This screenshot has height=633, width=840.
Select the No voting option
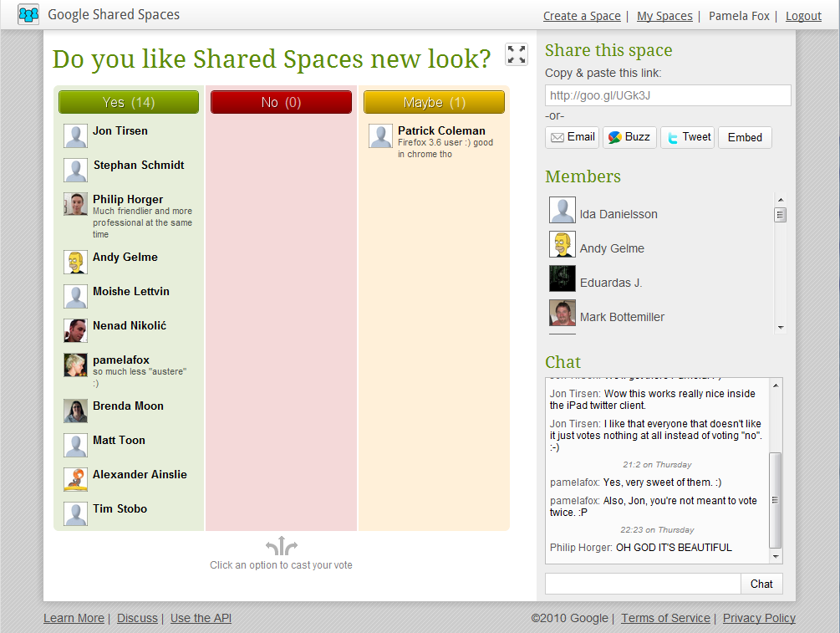point(281,101)
